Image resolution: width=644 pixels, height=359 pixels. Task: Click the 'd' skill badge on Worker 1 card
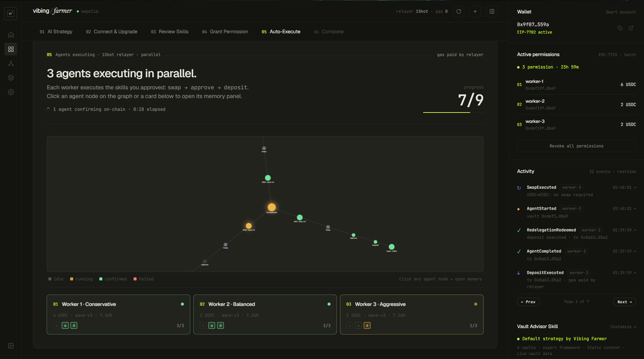[74, 325]
